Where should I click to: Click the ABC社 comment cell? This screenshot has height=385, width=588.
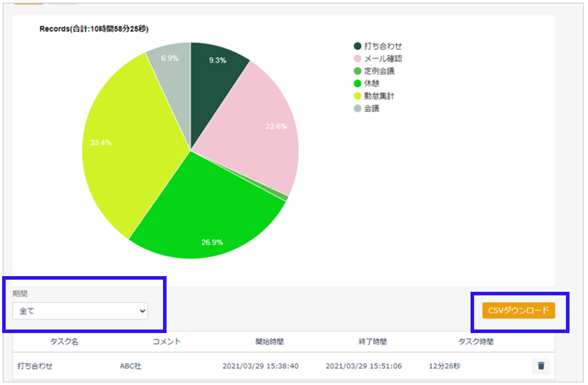click(130, 366)
